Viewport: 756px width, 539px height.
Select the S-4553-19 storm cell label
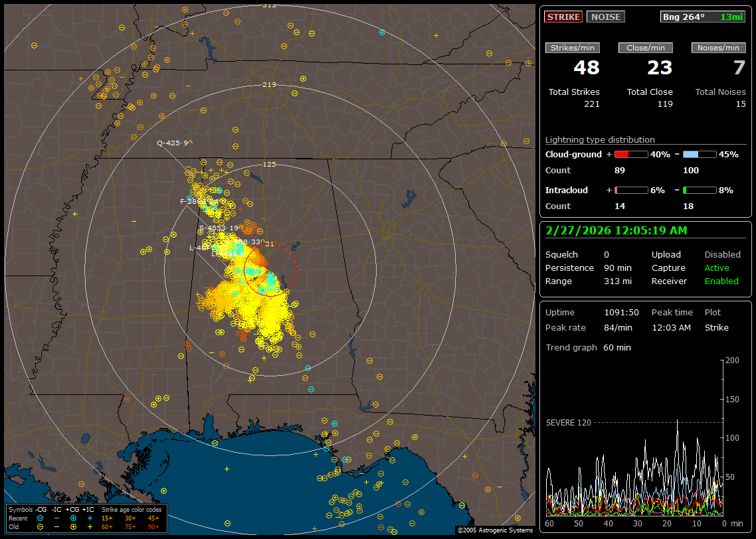220,228
